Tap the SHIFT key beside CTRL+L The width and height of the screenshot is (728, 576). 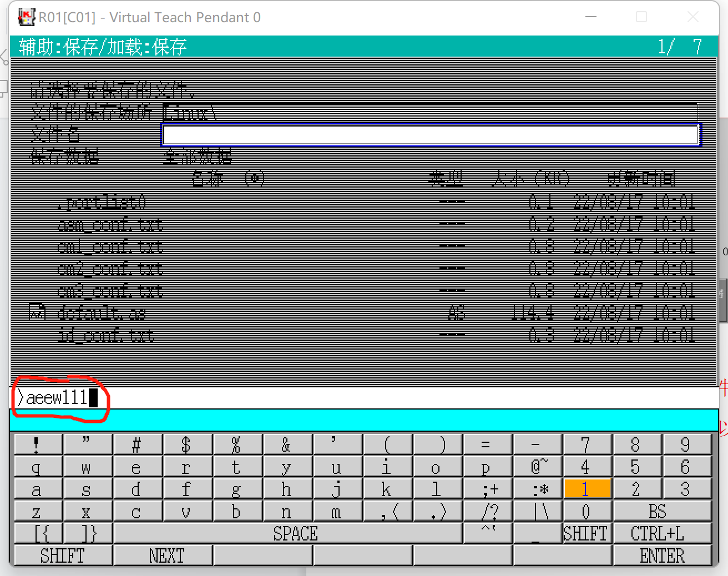(587, 533)
